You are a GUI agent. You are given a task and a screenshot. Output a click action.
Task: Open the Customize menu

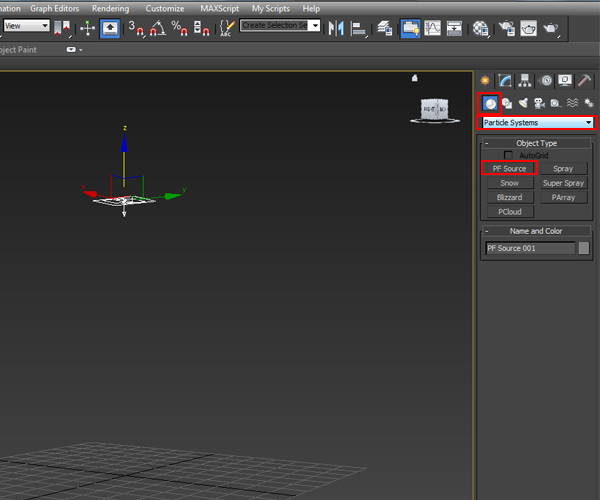coord(165,8)
